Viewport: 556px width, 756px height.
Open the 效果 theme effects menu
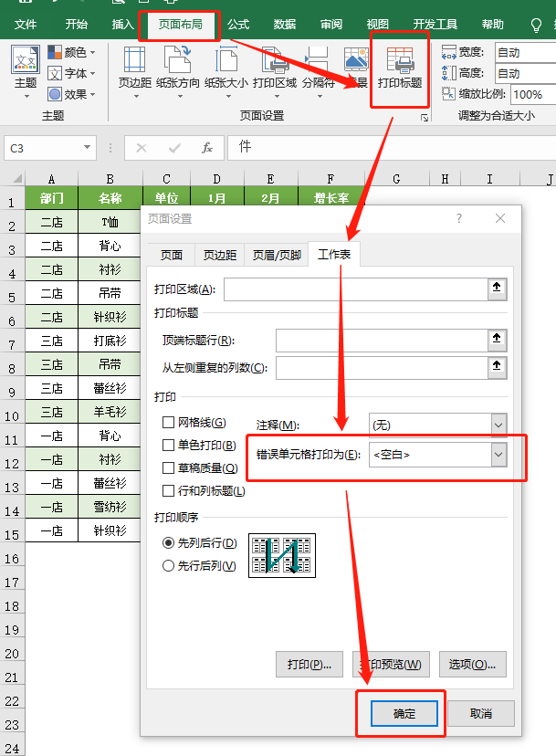[x=71, y=94]
